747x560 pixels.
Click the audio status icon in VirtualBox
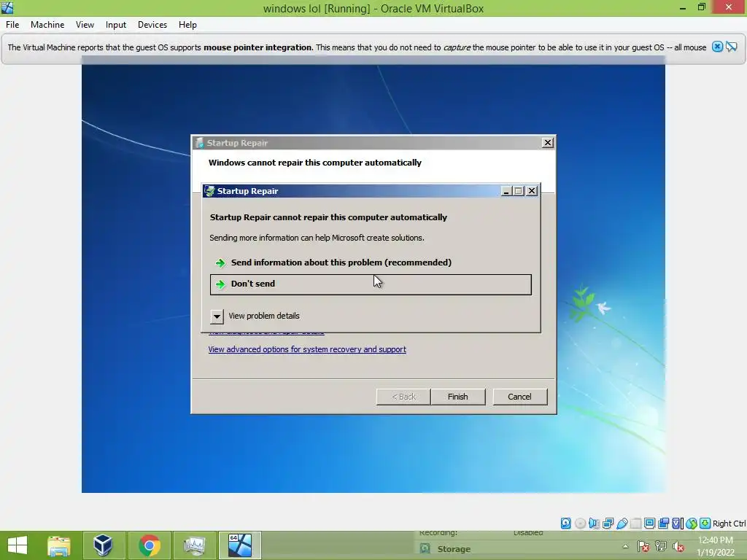pyautogui.click(x=594, y=524)
